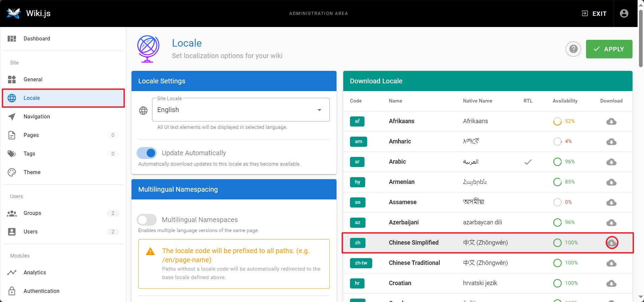The height and width of the screenshot is (302, 644).
Task: Click download icon for Chinese Simplified
Action: [x=611, y=243]
